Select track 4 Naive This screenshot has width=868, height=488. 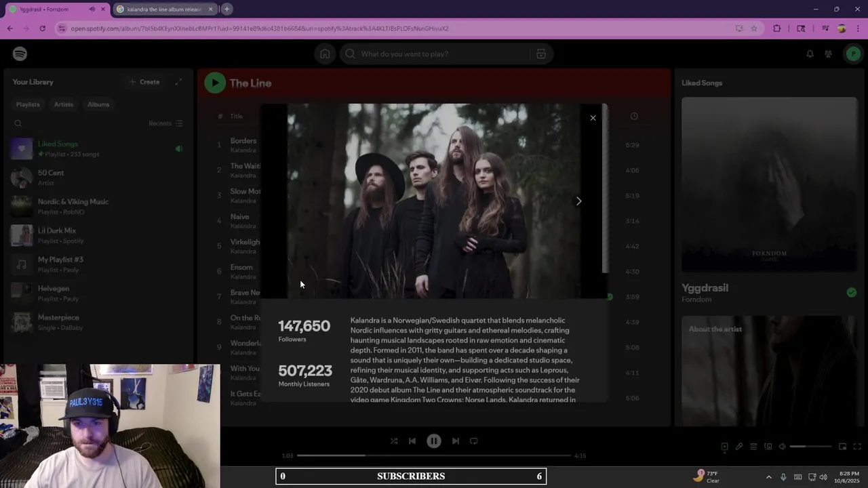tap(239, 217)
